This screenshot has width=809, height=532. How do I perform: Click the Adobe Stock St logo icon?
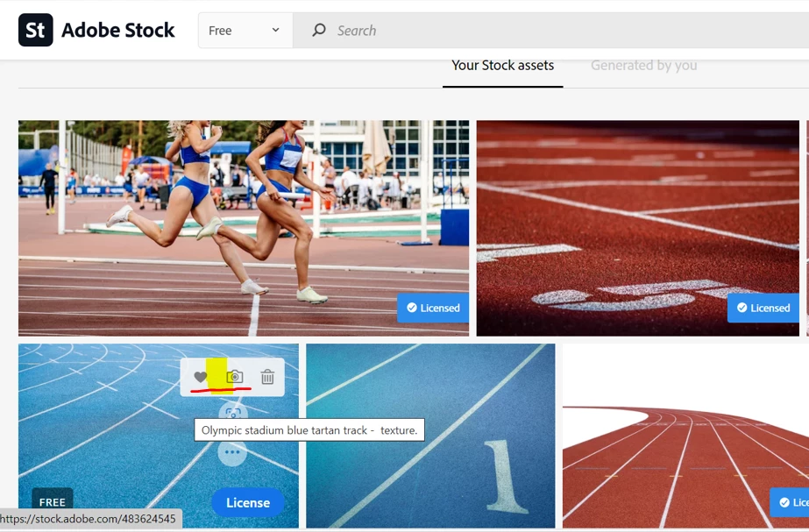click(x=36, y=30)
